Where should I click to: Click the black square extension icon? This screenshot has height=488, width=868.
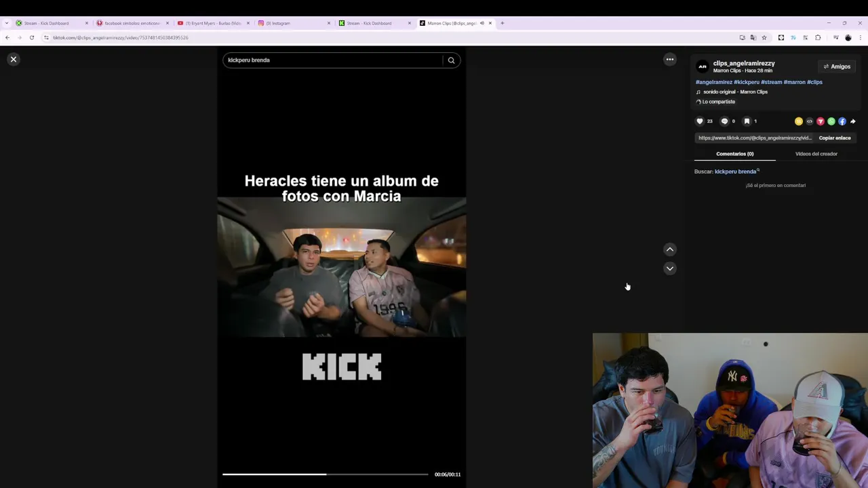click(x=781, y=37)
